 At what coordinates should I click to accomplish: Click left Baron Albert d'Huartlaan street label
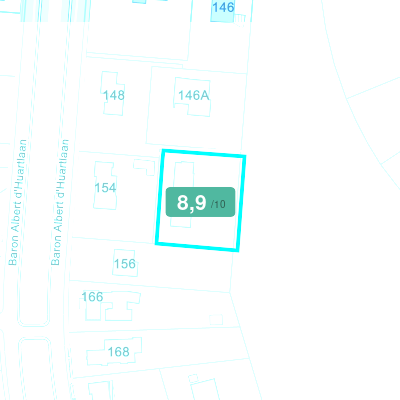17,202
